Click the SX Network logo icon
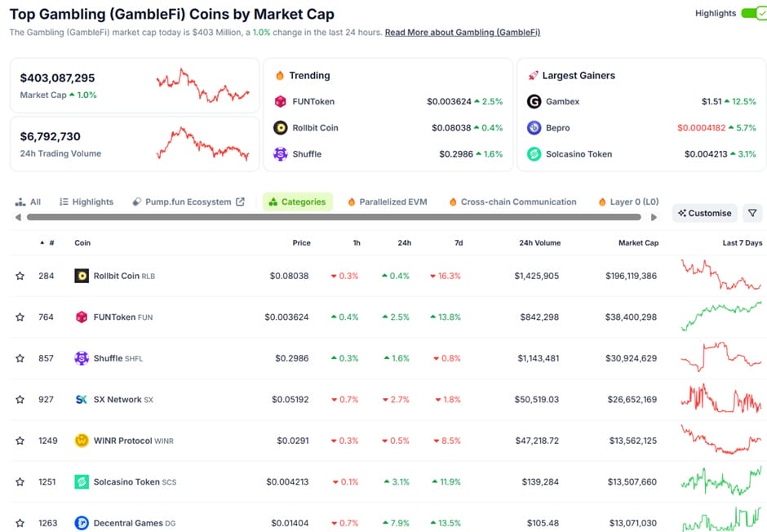The image size is (767, 532). point(82,400)
